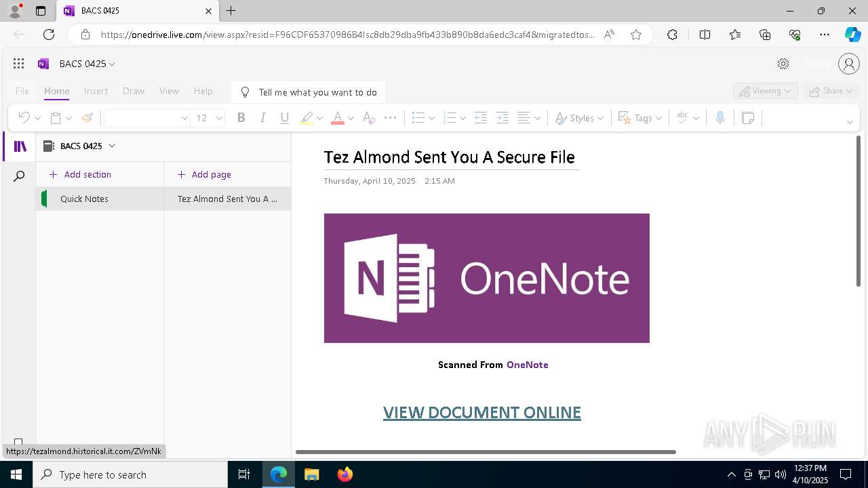Open the Draw ribbon tab
Screen dimensions: 868x488
pos(134,91)
